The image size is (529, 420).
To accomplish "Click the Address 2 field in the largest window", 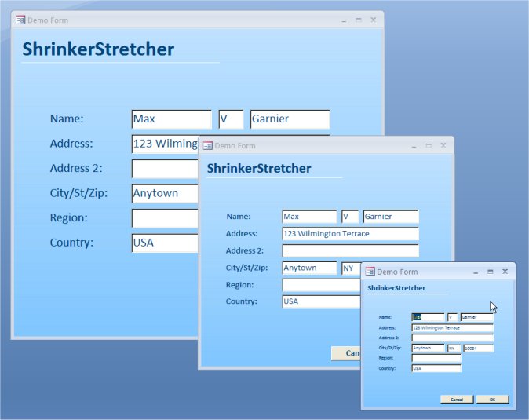I will pyautogui.click(x=165, y=169).
